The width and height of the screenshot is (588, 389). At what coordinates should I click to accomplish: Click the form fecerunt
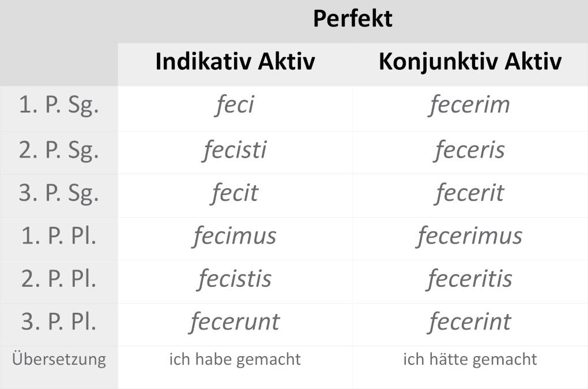click(x=235, y=321)
